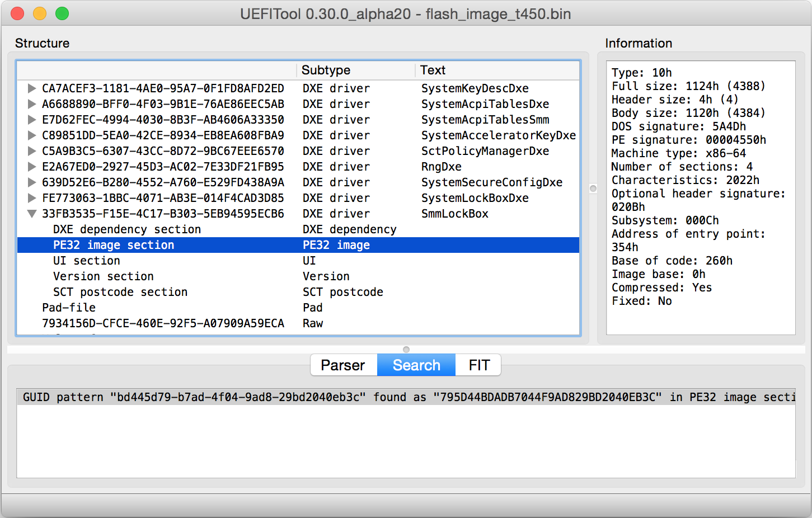This screenshot has height=518, width=812.
Task: Select the Version section row
Action: point(298,276)
